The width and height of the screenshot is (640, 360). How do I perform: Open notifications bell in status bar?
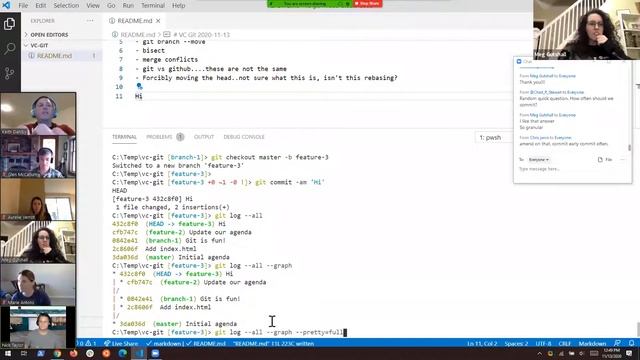(x=631, y=343)
